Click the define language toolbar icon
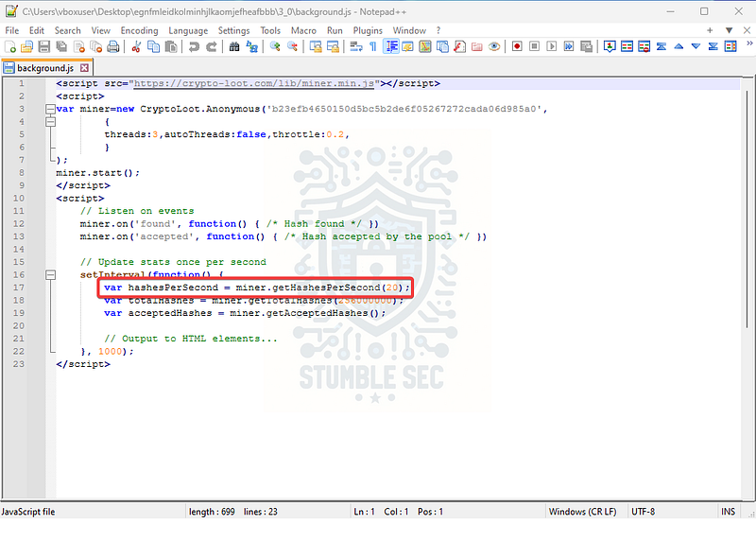Viewport: 756px width, 541px height. 408,46
